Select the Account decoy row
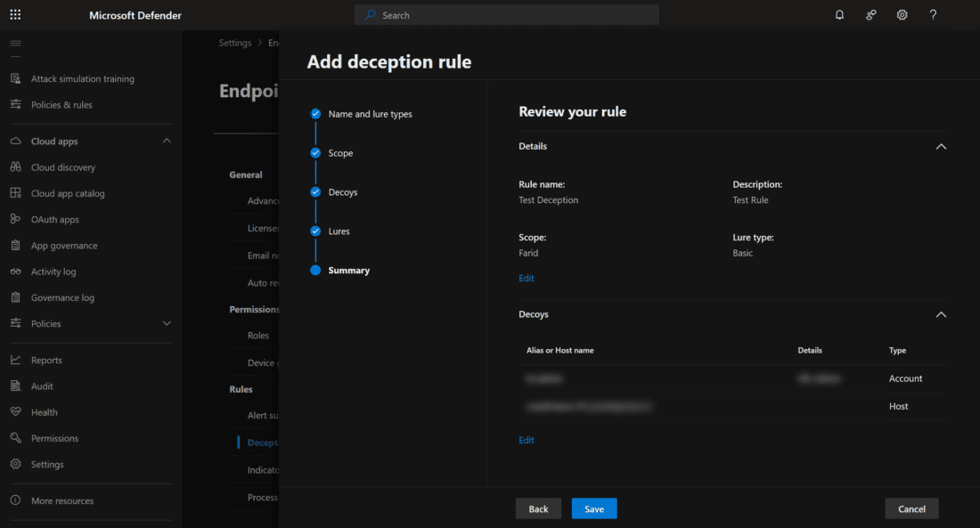Image resolution: width=980 pixels, height=528 pixels. pos(732,378)
